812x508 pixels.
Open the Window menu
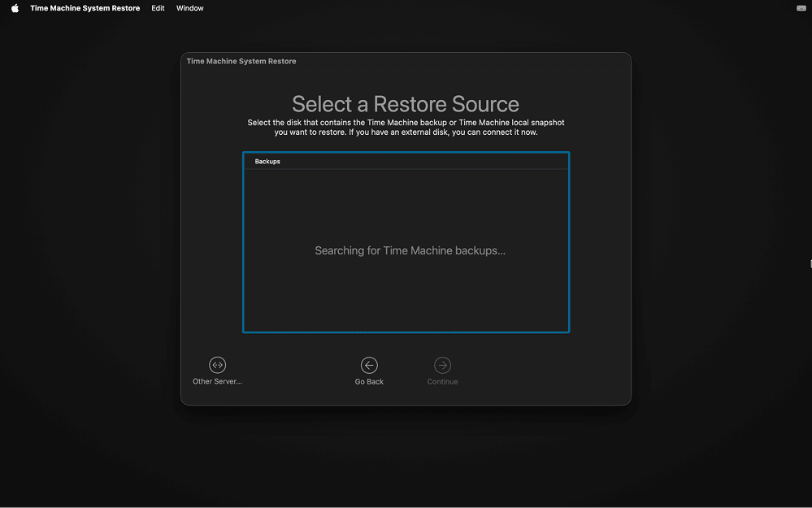[189, 8]
